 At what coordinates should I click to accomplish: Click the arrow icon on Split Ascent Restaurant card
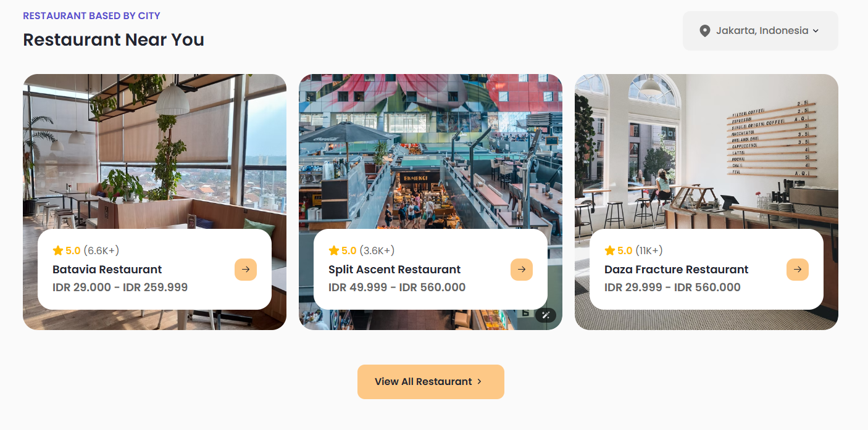point(522,270)
